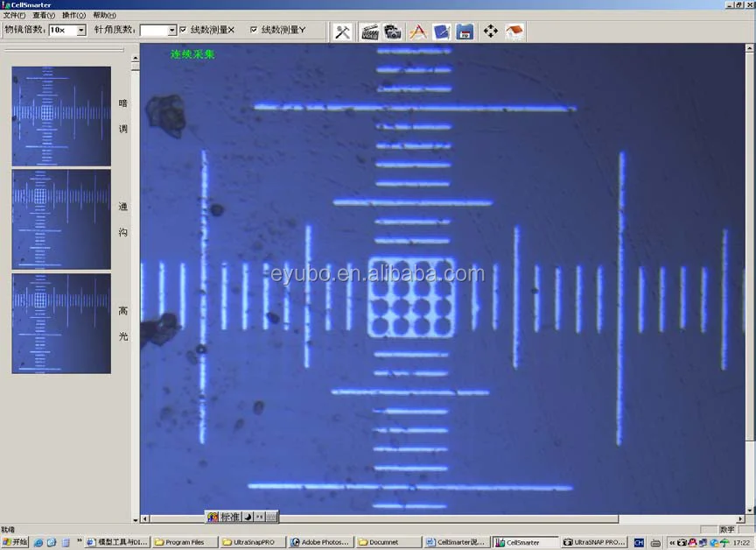Expand the 针角度数 dropdown list
The image size is (756, 550).
171,31
